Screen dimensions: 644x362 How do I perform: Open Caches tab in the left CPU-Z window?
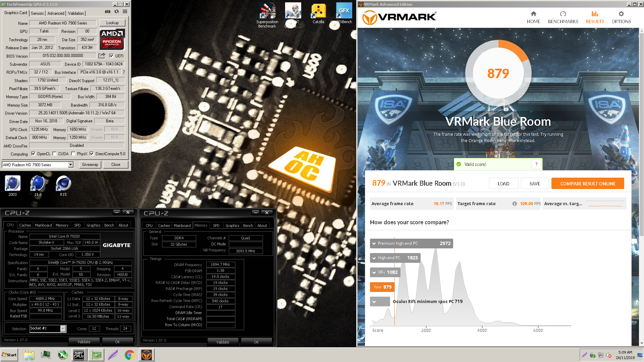25,225
